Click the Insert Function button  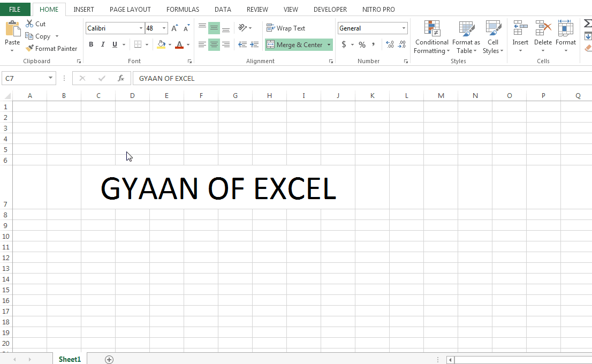[122, 78]
